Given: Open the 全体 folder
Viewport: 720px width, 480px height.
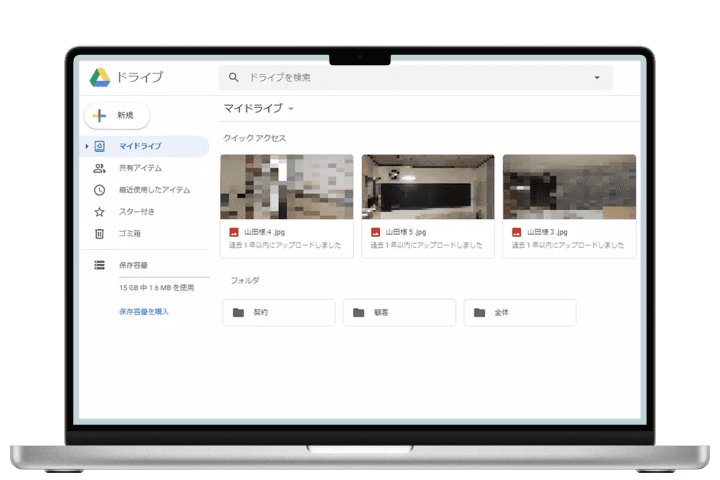Looking at the screenshot, I should click(520, 313).
